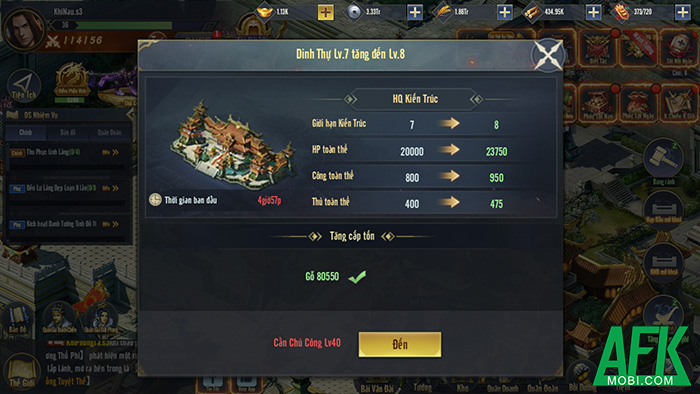Click the Đến button to upgrade

tap(400, 344)
